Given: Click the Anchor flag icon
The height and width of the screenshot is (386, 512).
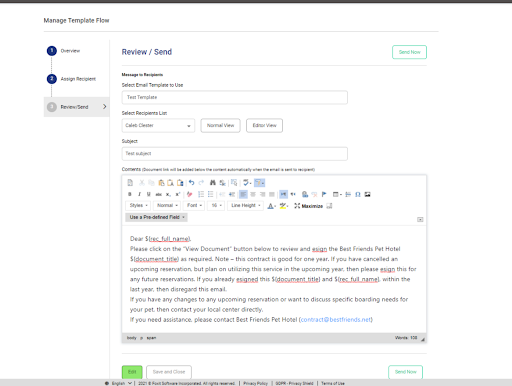Looking at the screenshot, I should pos(324,194).
